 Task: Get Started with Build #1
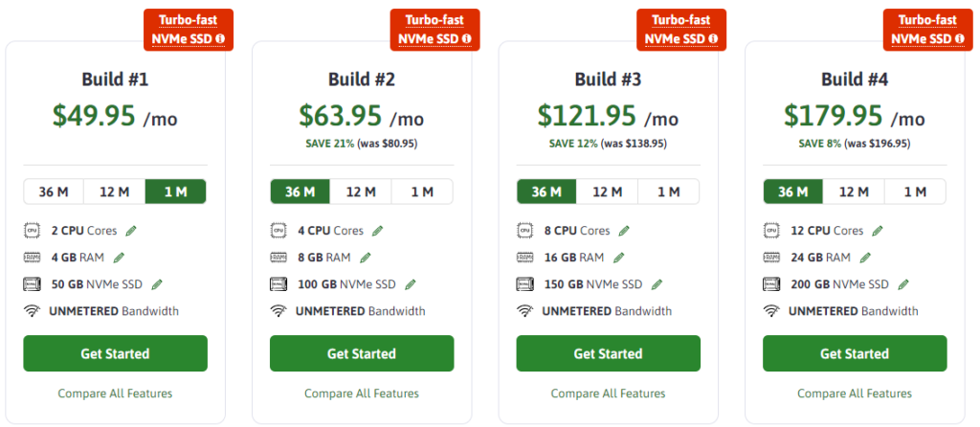115,353
